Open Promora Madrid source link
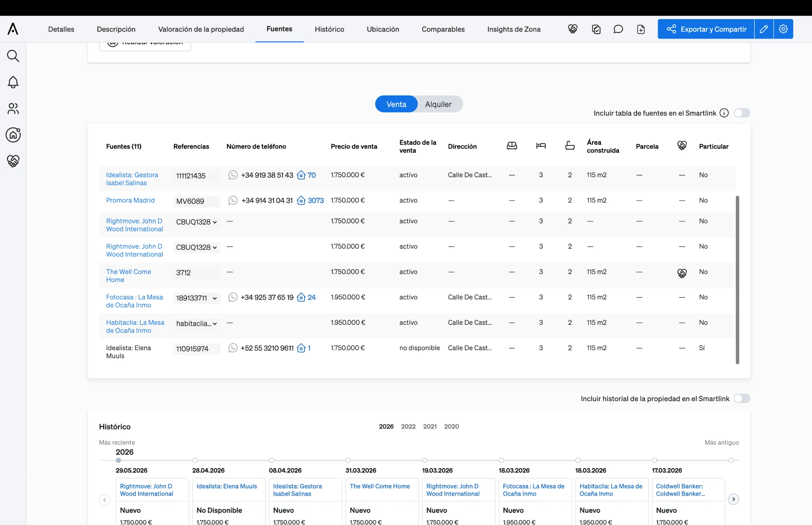Image resolution: width=812 pixels, height=525 pixels. (130, 200)
